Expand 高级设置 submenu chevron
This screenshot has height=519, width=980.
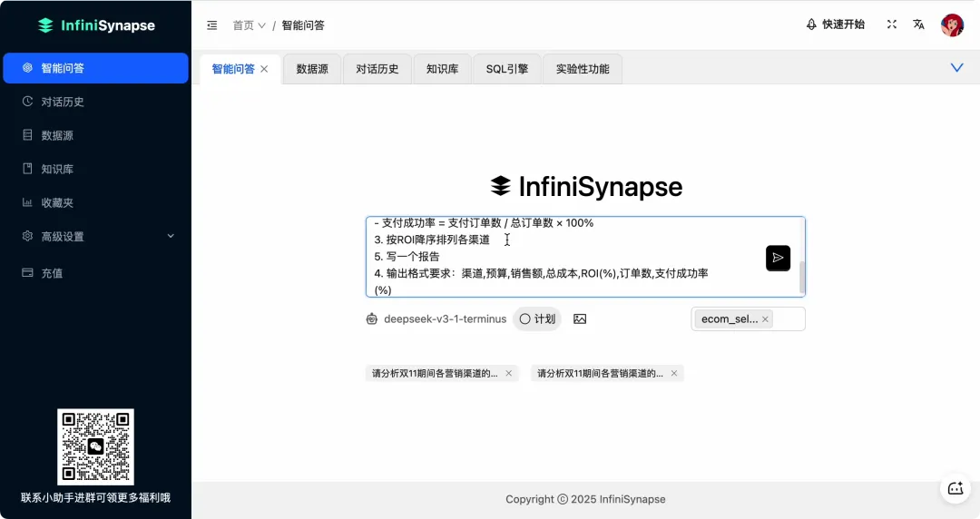(171, 237)
